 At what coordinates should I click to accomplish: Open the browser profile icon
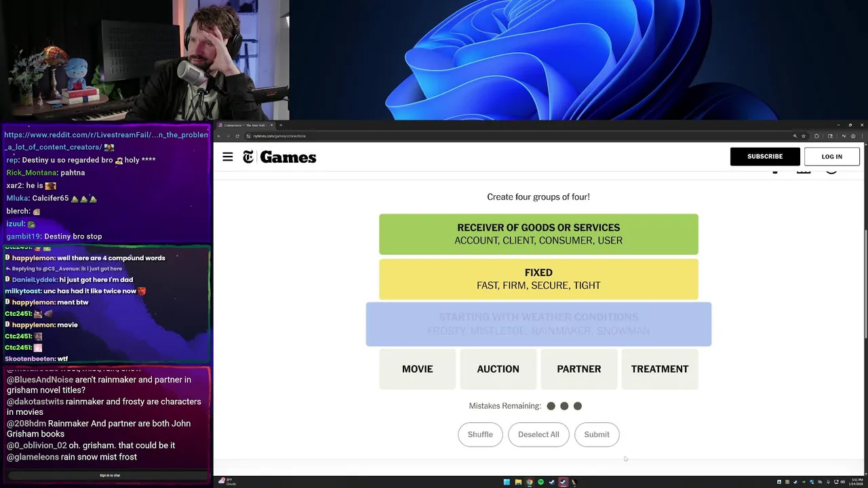(853, 136)
